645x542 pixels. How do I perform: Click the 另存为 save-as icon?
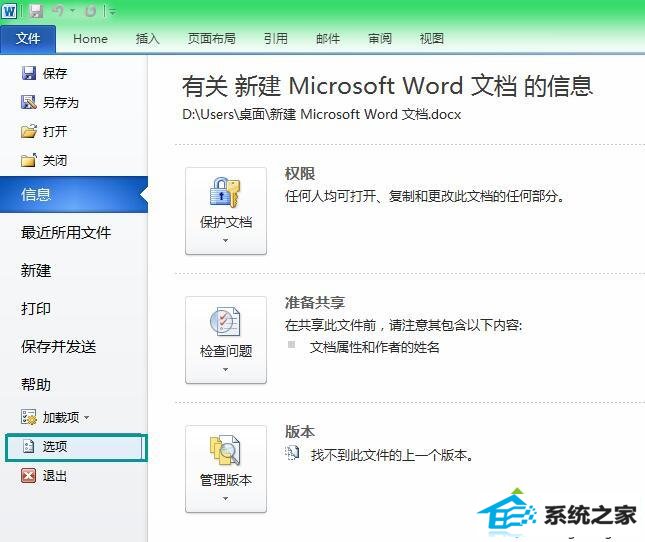coord(28,102)
